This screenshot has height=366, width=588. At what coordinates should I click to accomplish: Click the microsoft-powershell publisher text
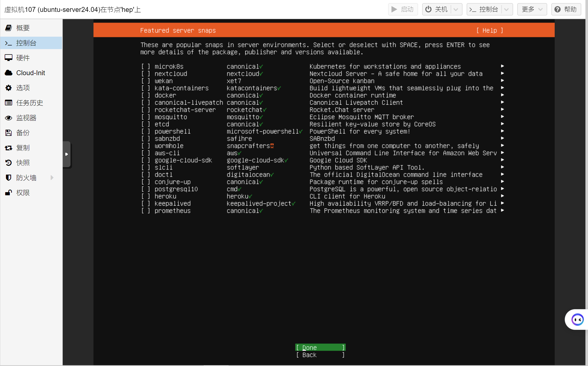(263, 131)
